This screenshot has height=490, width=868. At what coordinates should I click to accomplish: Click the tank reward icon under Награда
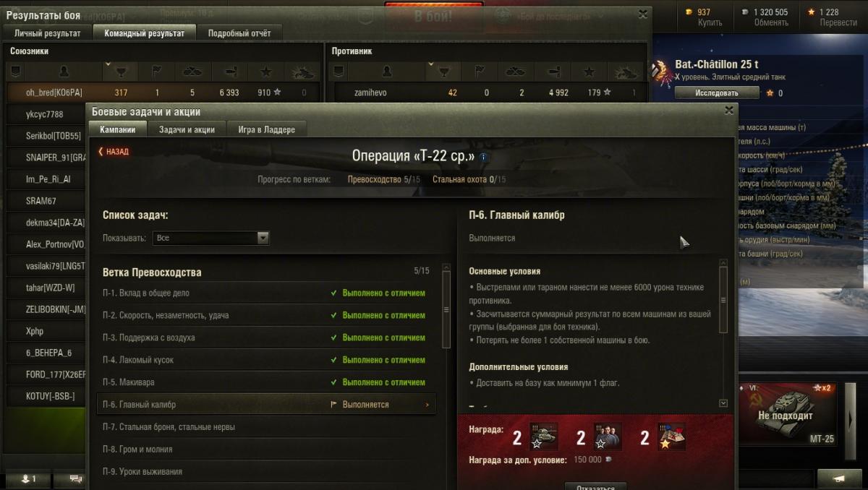(543, 437)
